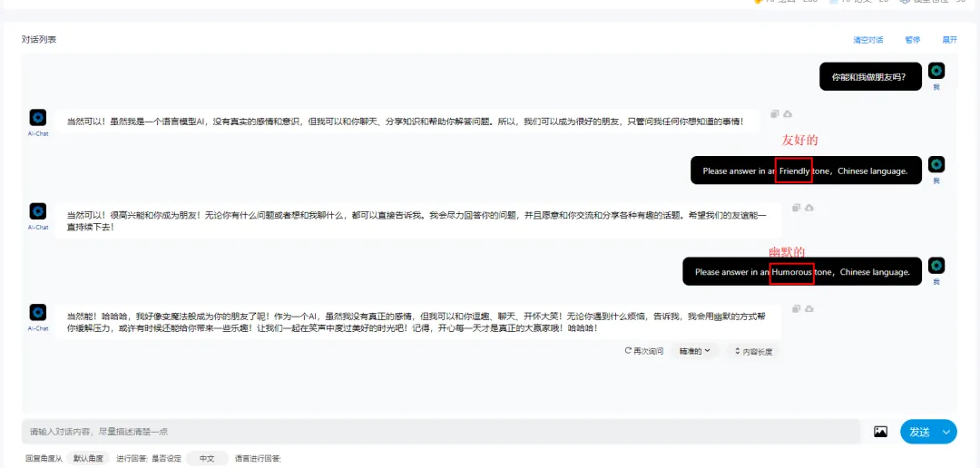Click 清空对话 to clear the conversation
This screenshot has height=468, width=980.
(867, 40)
